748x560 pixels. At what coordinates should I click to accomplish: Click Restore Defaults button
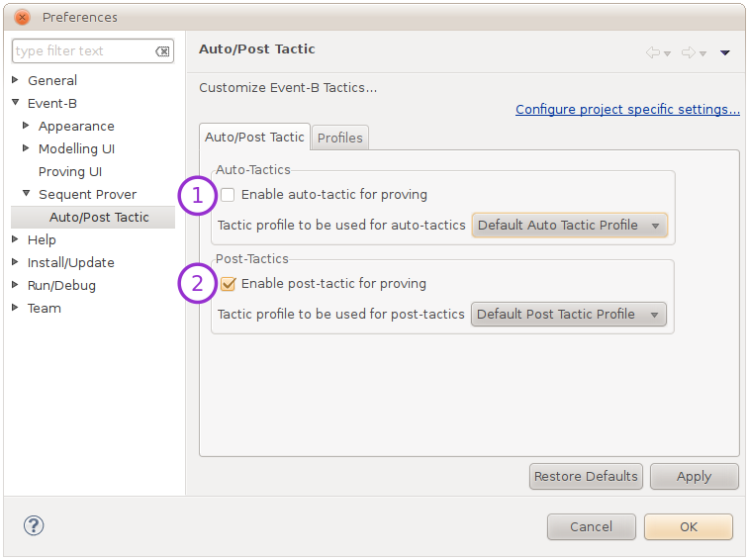click(x=586, y=477)
